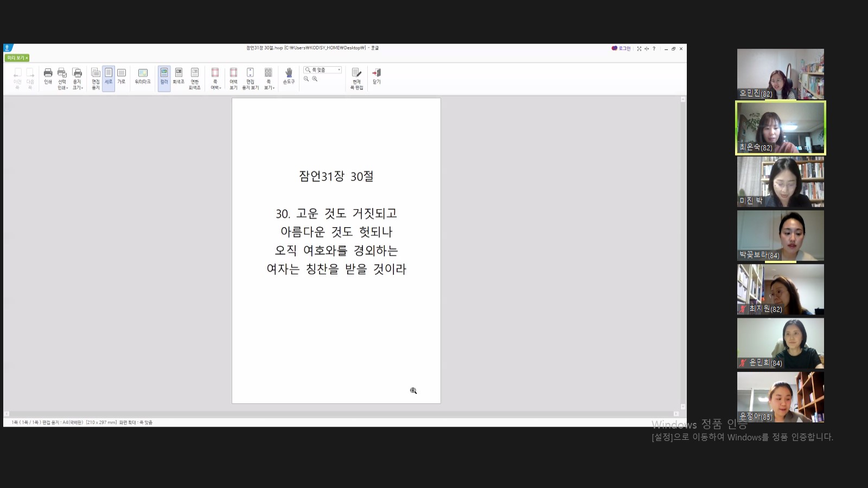Viewport: 868px width, 488px height.
Task: Click the 워터마크 (watermark) icon
Action: (x=143, y=76)
